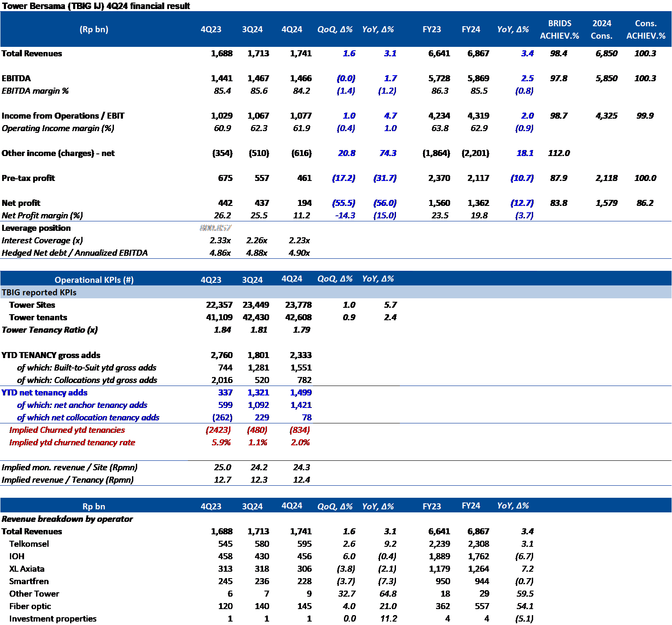The width and height of the screenshot is (672, 625).
Task: Click the "Rp bn" header in bottom table
Action: [x=94, y=506]
